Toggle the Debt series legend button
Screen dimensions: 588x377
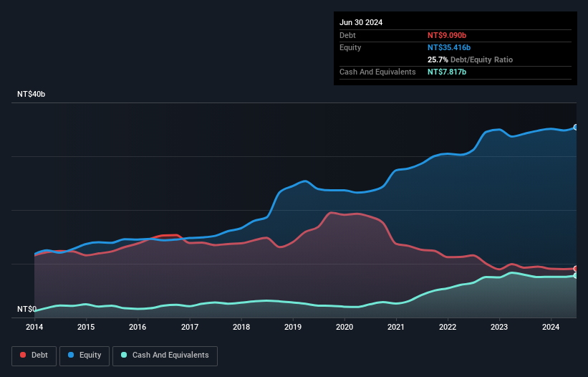[34, 355]
